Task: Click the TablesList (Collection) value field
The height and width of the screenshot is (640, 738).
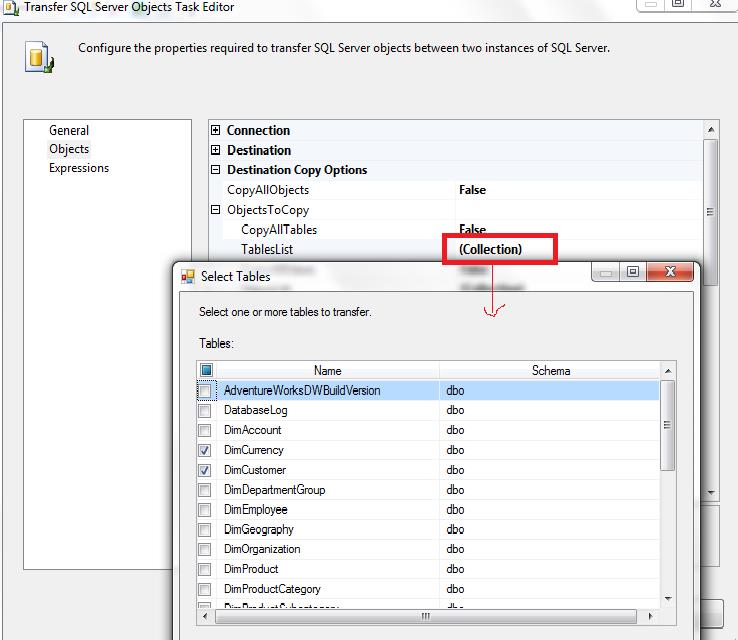Action: pos(499,249)
